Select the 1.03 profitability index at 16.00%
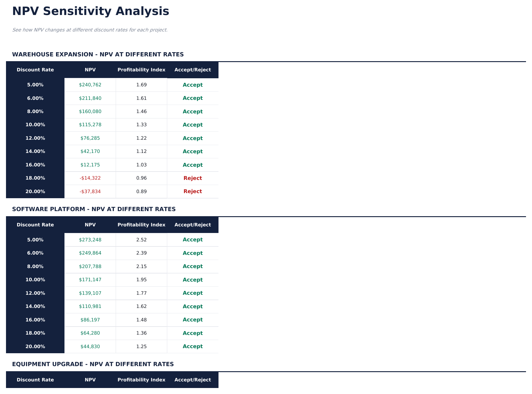Screen dimensions: 532x394 tap(141, 165)
